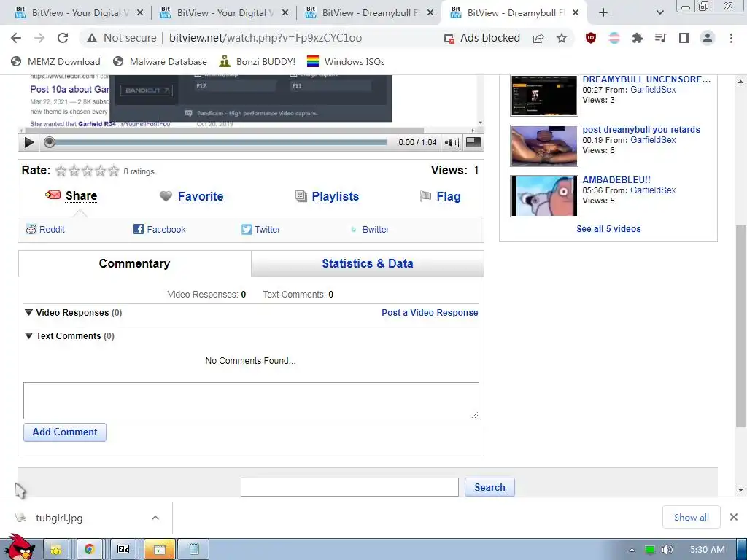Viewport: 747px width, 560px height.
Task: Open the Malware Database bookmark
Action: pos(160,61)
